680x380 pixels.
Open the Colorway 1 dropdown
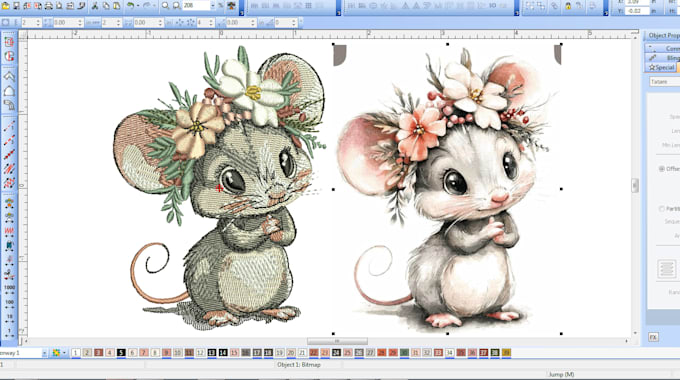[44, 353]
